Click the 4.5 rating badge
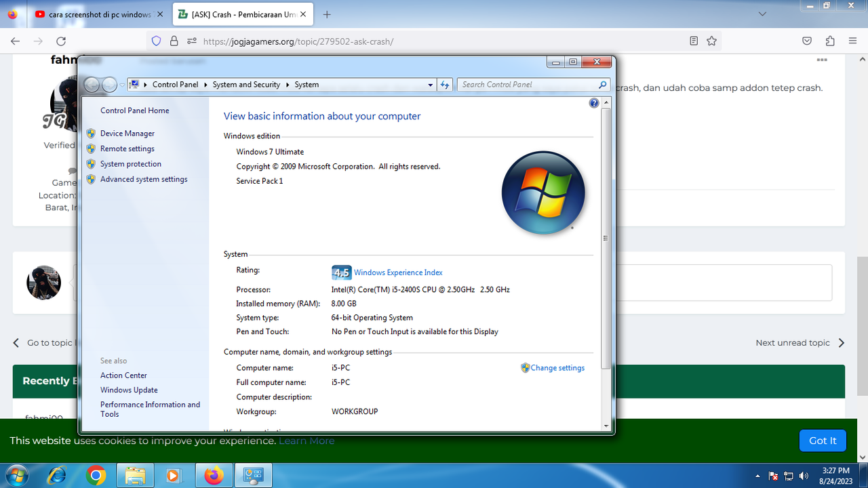This screenshot has width=868, height=488. (x=341, y=272)
